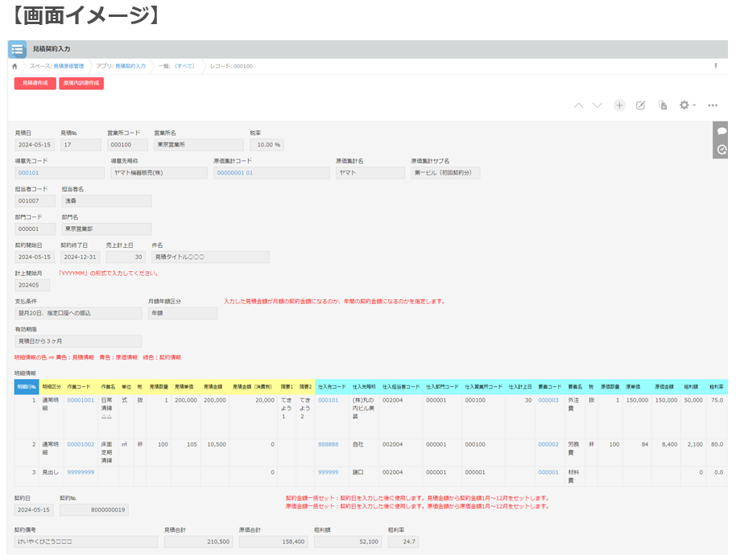Image resolution: width=736 pixels, height=560 pixels.
Task: Click the 契約No. field 8000000019
Action: 94,510
